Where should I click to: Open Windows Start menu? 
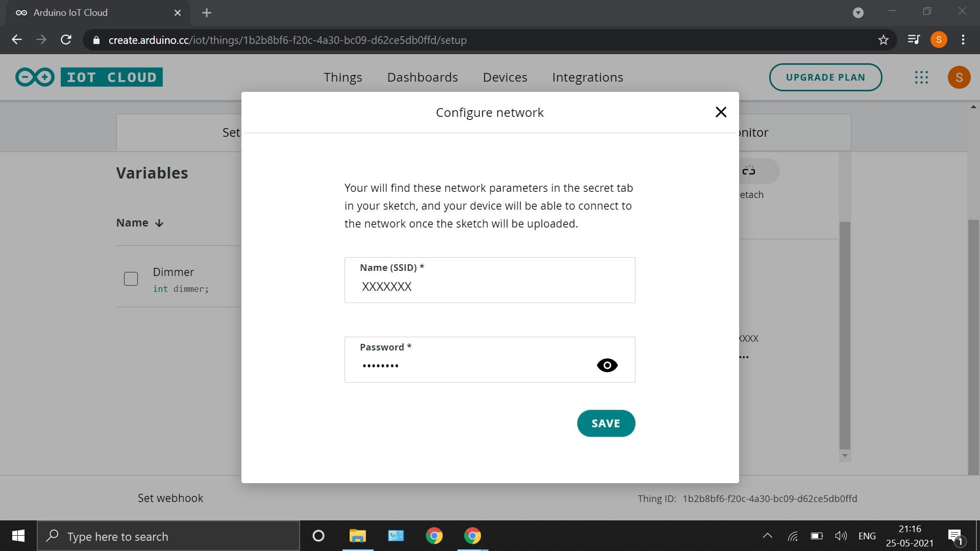click(x=18, y=536)
